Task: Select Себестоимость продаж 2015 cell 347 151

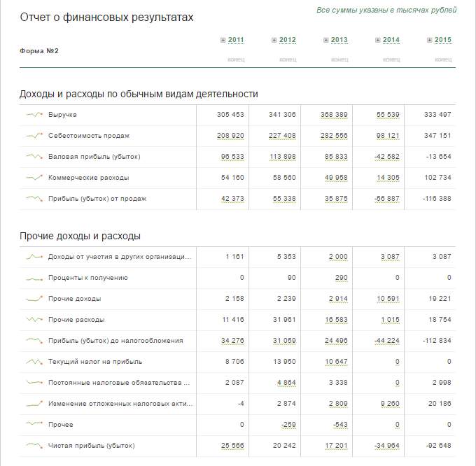Action: click(437, 135)
